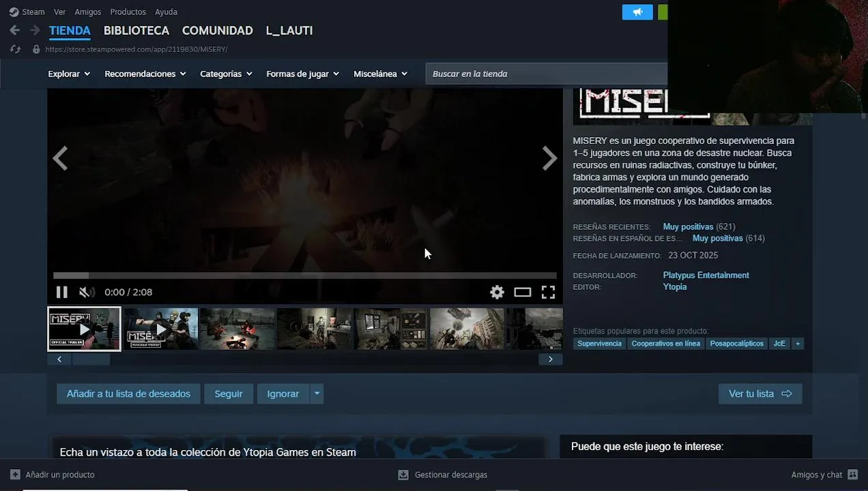868x491 pixels.
Task: Open the Ver menu
Action: (59, 12)
